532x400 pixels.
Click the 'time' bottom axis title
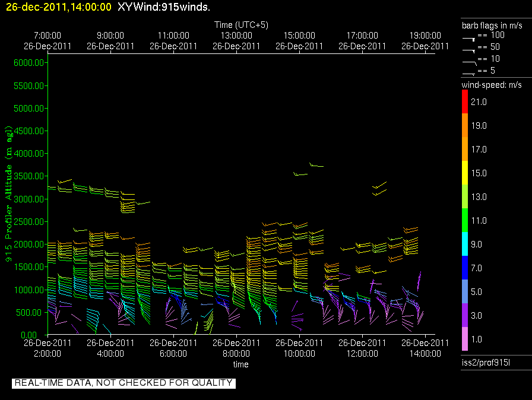click(x=241, y=364)
